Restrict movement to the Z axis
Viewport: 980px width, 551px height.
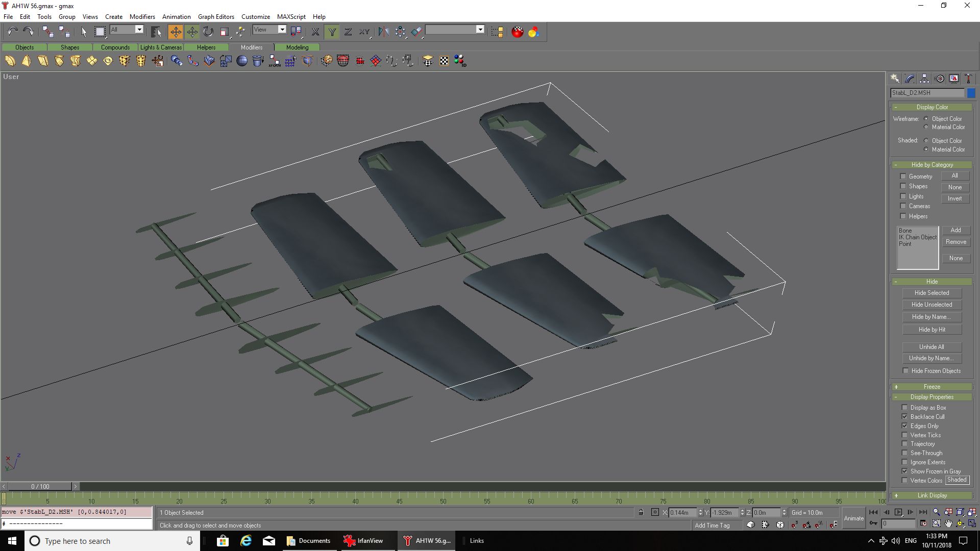348,32
